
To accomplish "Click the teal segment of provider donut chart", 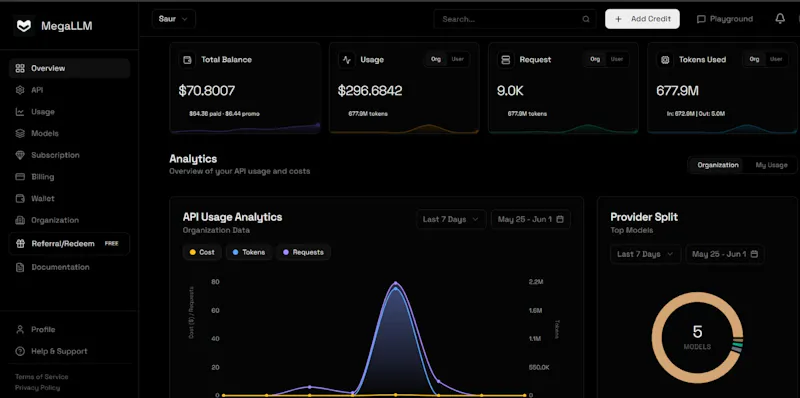I will pyautogui.click(x=737, y=346).
